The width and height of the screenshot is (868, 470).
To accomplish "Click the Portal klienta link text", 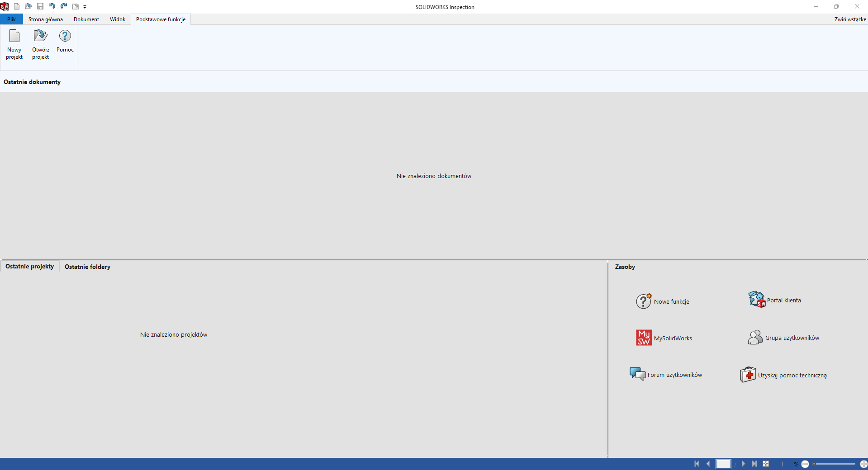I will 784,301.
